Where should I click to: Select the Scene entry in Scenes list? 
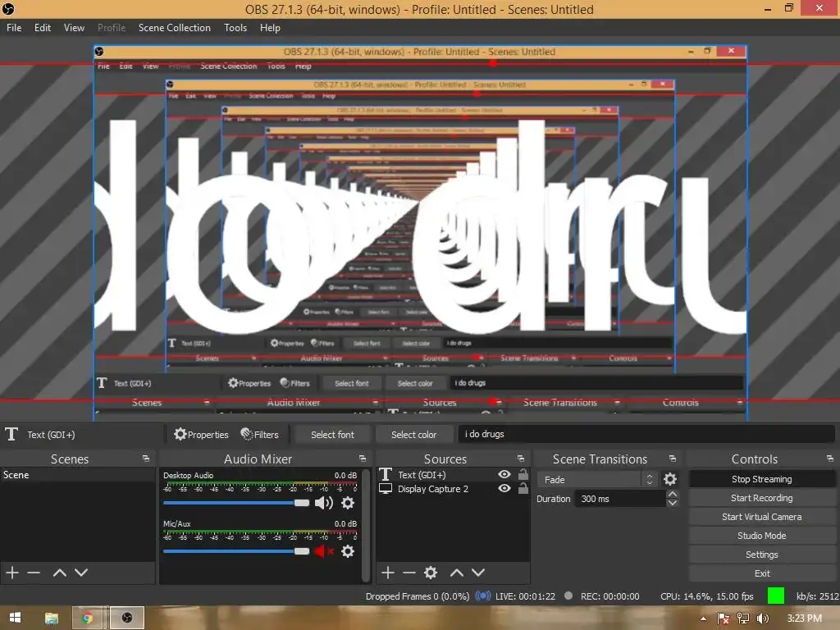coord(78,475)
